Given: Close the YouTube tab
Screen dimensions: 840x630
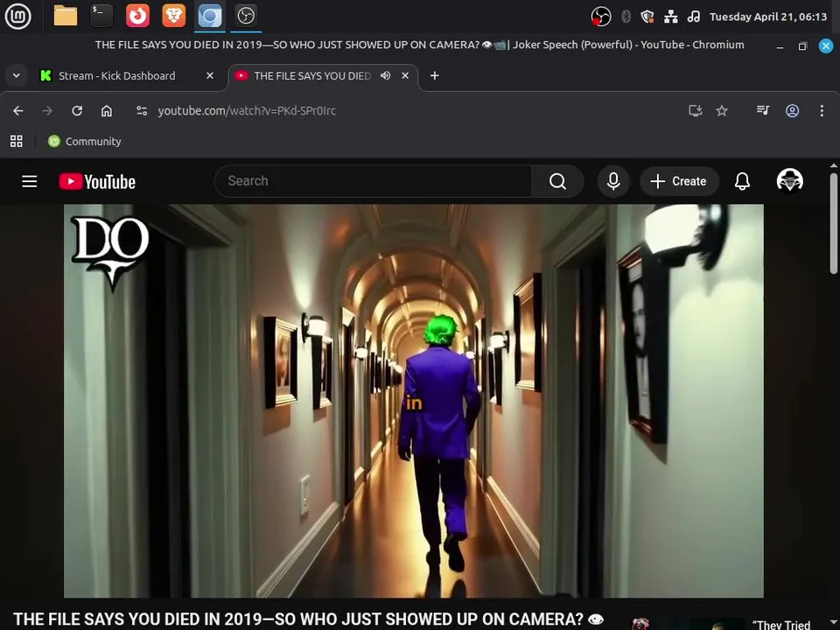Looking at the screenshot, I should 405,75.
